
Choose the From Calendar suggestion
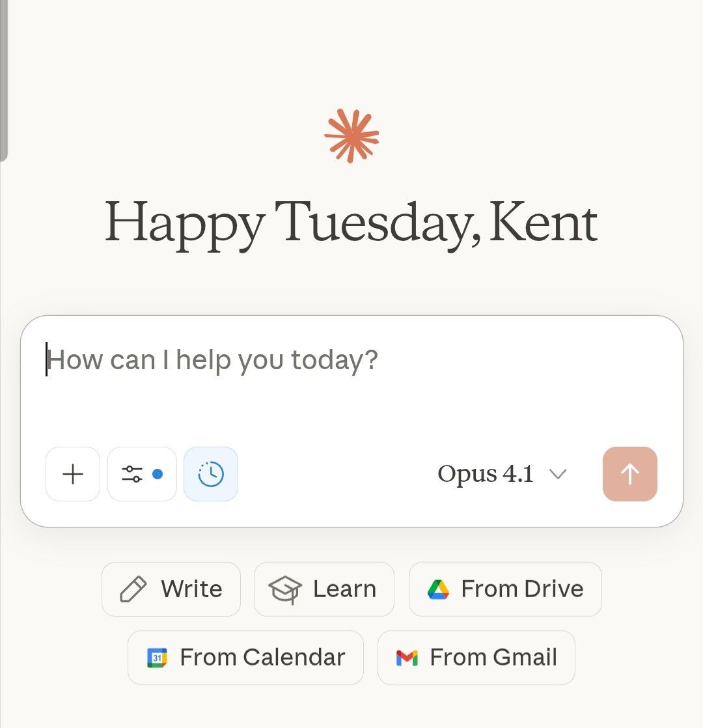(x=245, y=658)
